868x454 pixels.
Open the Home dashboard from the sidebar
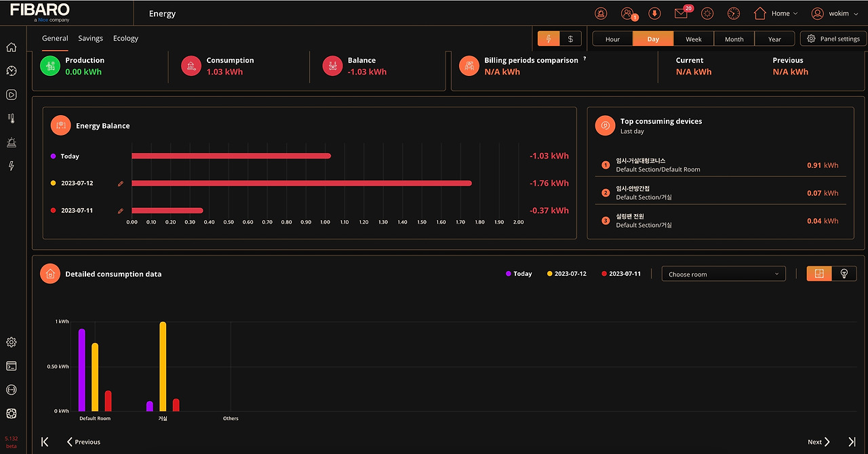(x=11, y=47)
